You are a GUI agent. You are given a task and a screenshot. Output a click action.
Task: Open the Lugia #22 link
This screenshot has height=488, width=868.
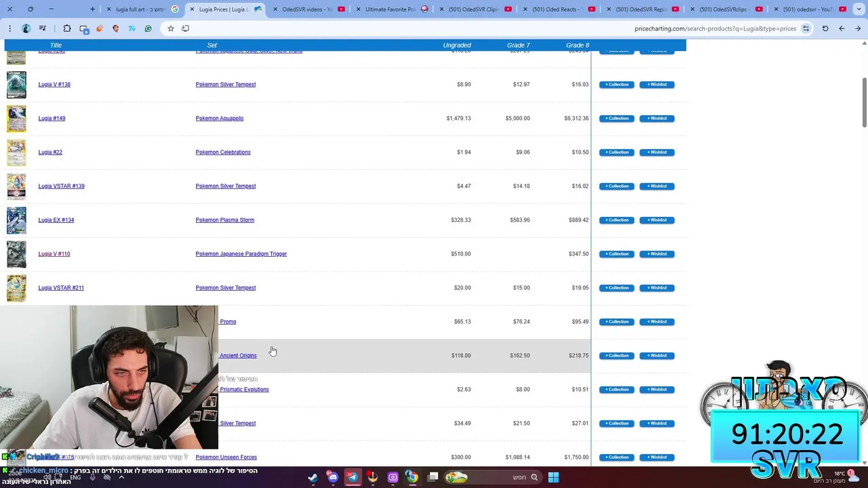click(x=50, y=152)
